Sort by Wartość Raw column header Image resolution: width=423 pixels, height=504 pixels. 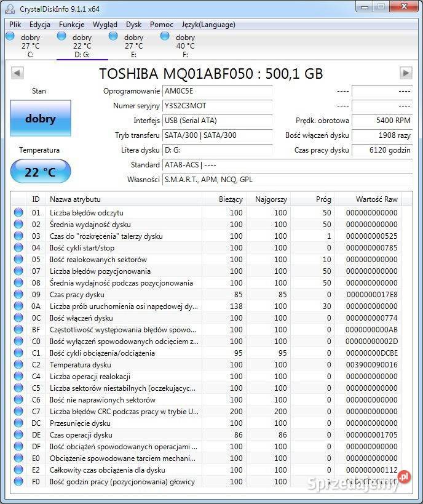pyautogui.click(x=368, y=199)
